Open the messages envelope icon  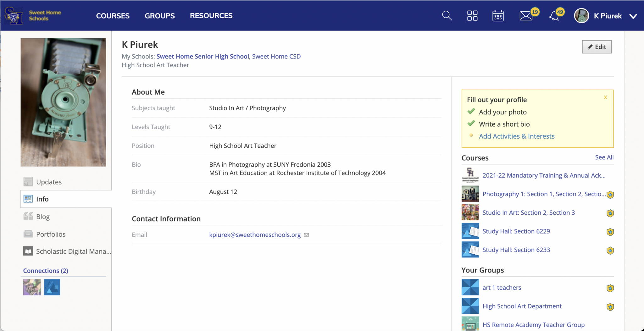tap(526, 16)
